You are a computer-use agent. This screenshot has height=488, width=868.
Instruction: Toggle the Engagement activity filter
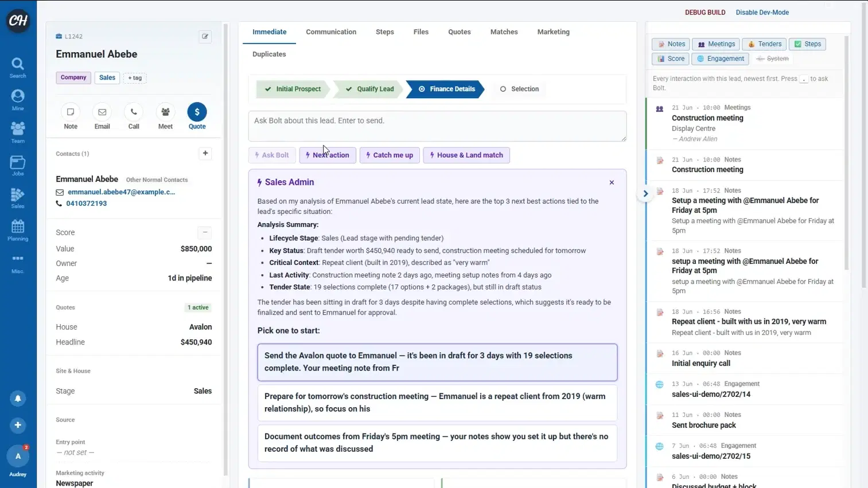[x=720, y=58]
